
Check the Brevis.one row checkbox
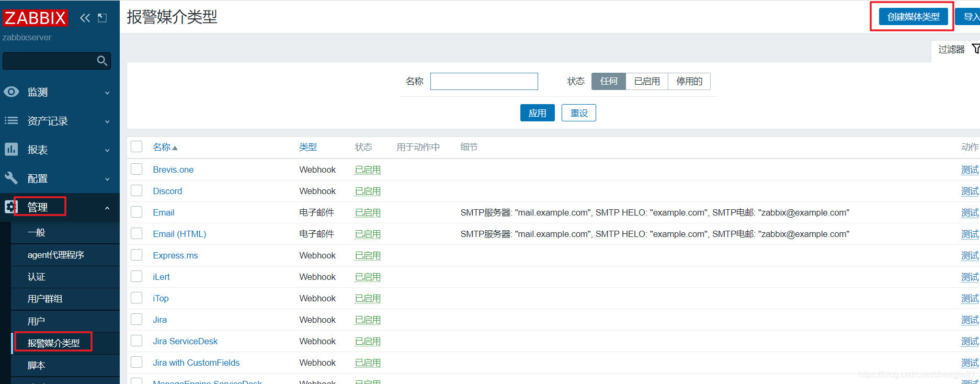[x=136, y=169]
